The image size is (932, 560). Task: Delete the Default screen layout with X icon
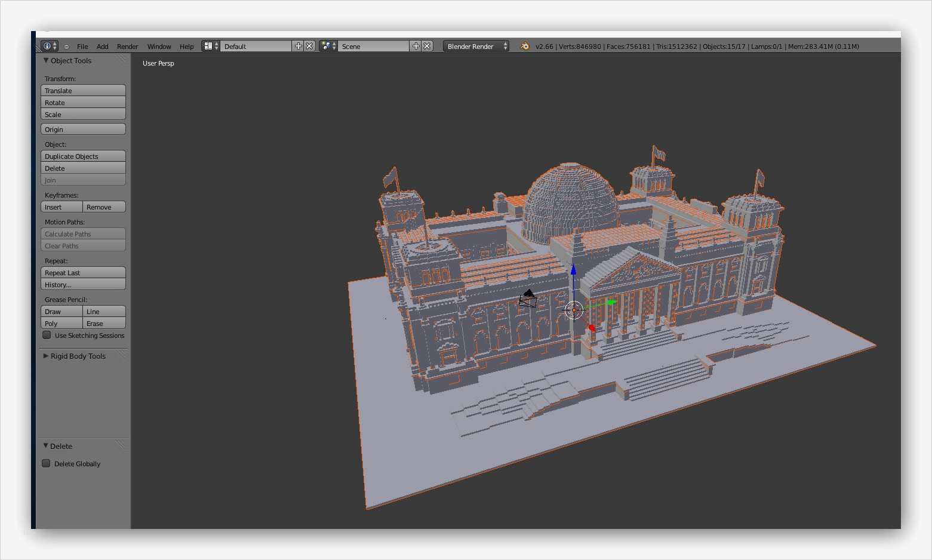(x=309, y=46)
